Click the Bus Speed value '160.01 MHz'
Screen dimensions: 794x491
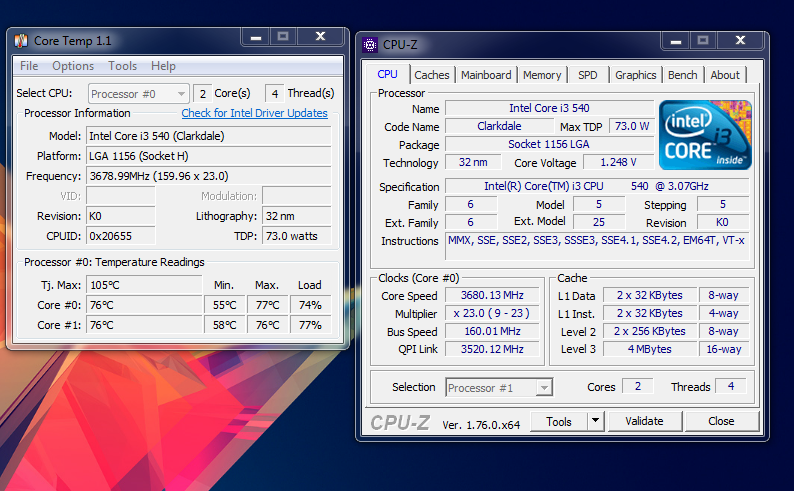coord(492,331)
